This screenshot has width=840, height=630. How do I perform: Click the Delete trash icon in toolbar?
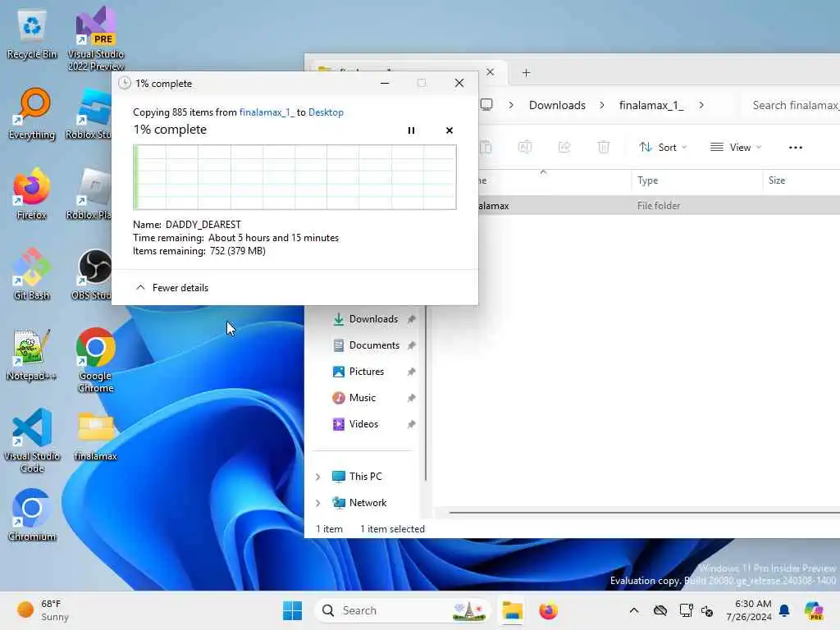pos(603,147)
